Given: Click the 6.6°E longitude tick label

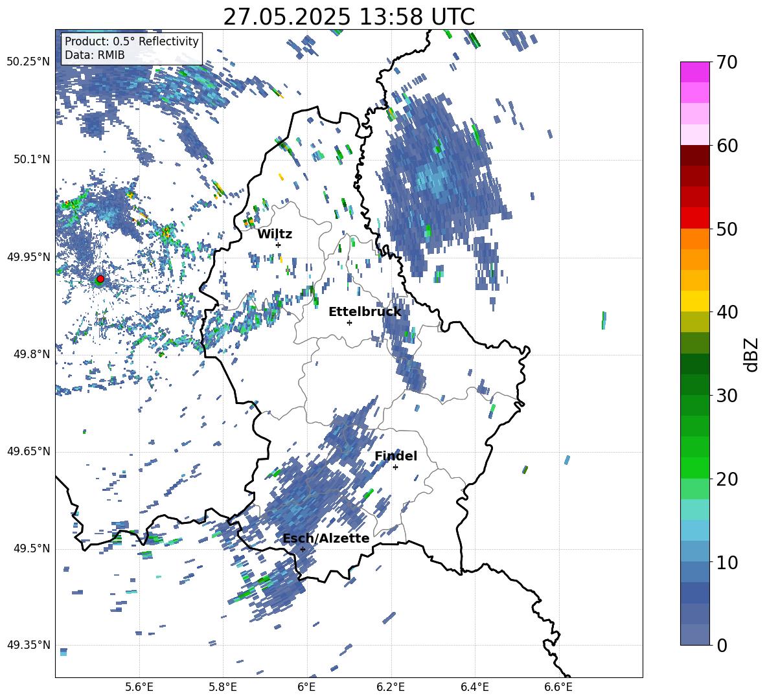Looking at the screenshot, I should [x=558, y=688].
